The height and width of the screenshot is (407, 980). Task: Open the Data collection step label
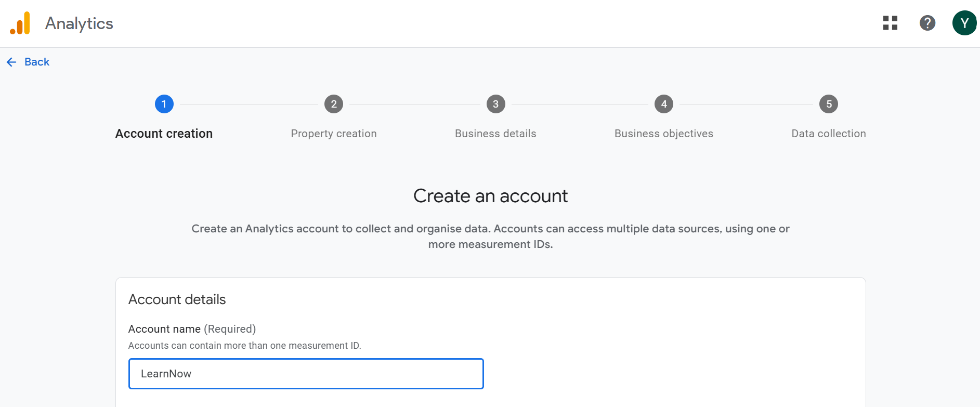coord(828,134)
